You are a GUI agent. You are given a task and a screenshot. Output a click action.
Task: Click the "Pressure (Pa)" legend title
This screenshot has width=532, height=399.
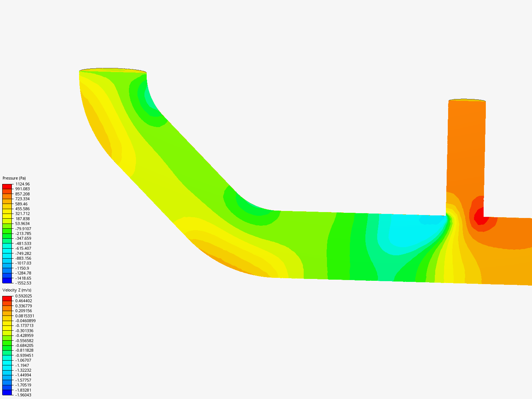pyautogui.click(x=14, y=178)
